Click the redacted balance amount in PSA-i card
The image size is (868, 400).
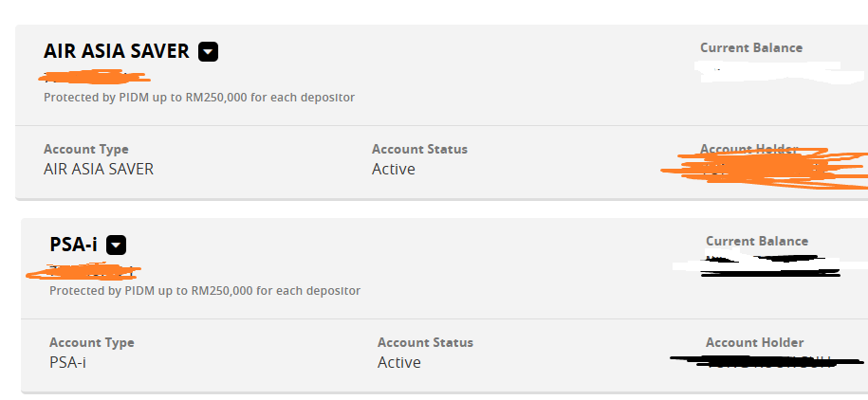[x=769, y=265]
